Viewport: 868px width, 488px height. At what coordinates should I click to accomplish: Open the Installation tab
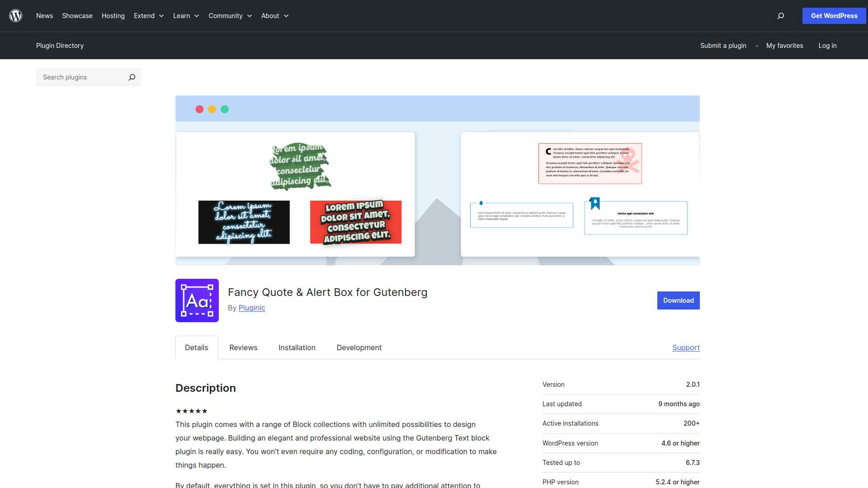297,347
